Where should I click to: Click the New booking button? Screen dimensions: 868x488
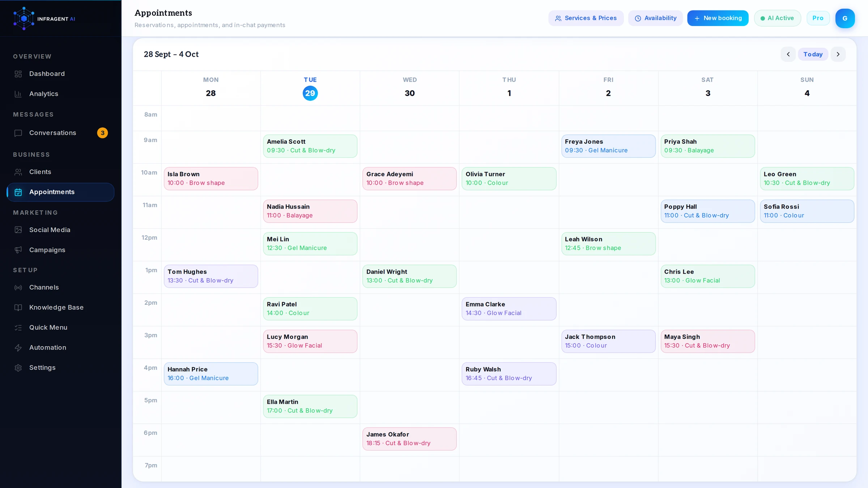tap(718, 18)
